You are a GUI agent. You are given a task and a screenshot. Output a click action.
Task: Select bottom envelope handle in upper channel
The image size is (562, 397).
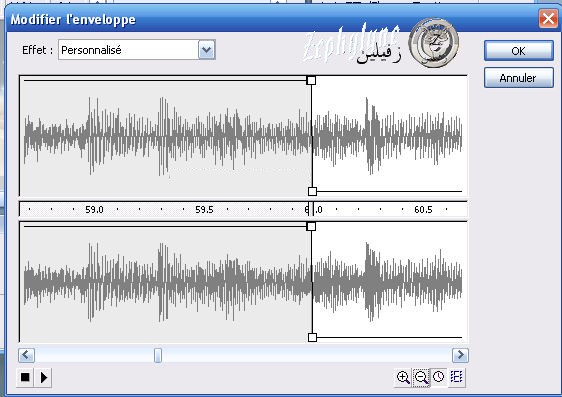(312, 191)
